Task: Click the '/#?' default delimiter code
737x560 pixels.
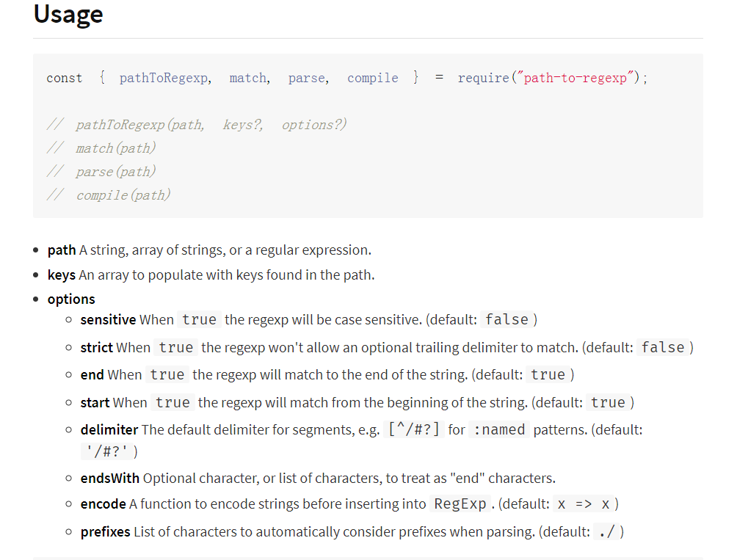Action: coord(106,452)
